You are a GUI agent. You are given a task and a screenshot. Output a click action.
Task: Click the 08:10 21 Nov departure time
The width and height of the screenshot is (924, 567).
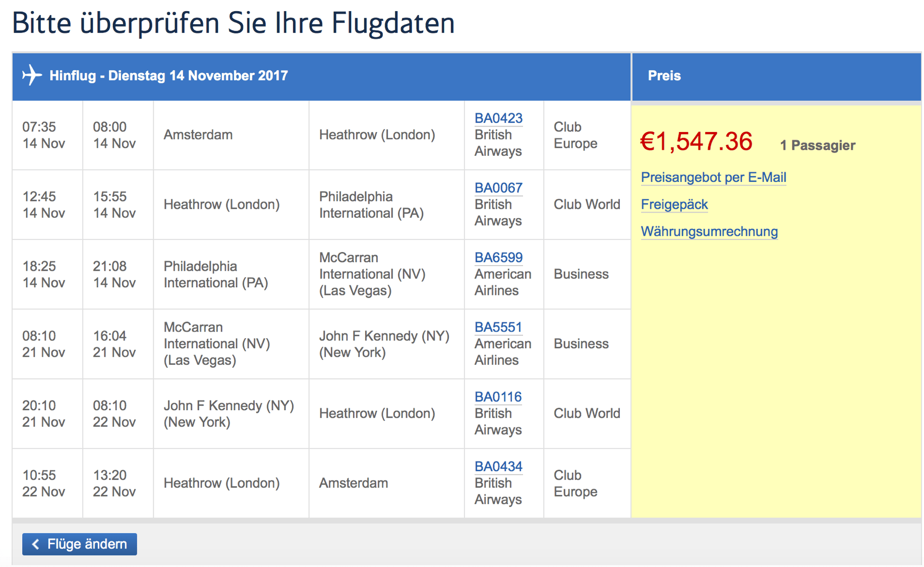(43, 344)
